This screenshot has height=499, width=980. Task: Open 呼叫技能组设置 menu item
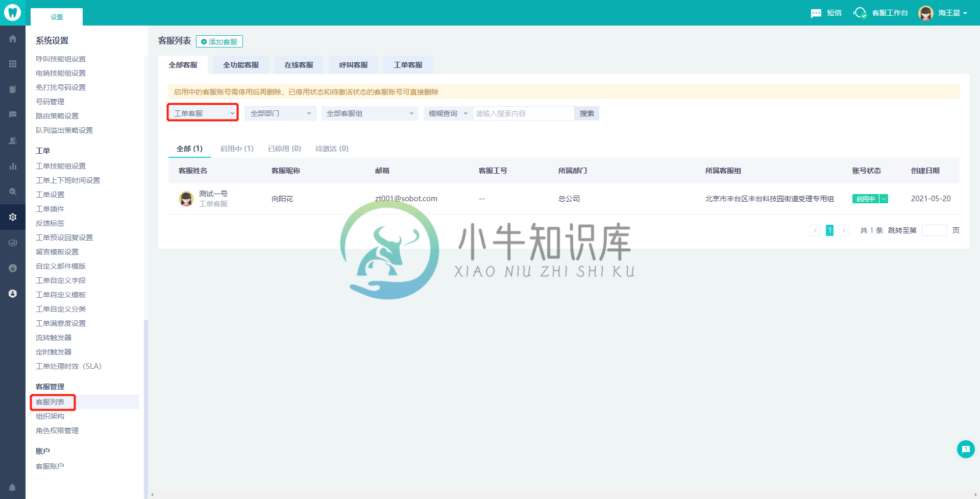click(x=61, y=59)
